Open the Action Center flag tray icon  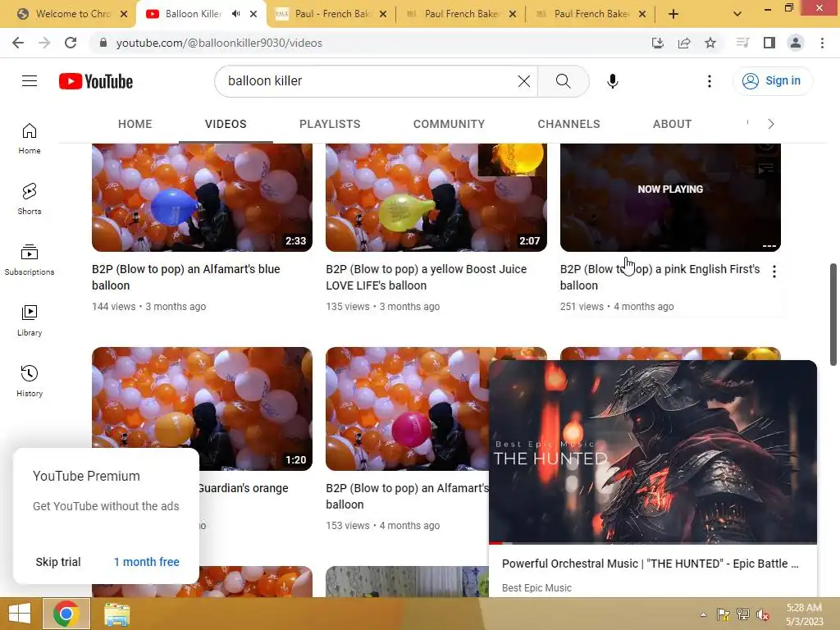coord(724,614)
